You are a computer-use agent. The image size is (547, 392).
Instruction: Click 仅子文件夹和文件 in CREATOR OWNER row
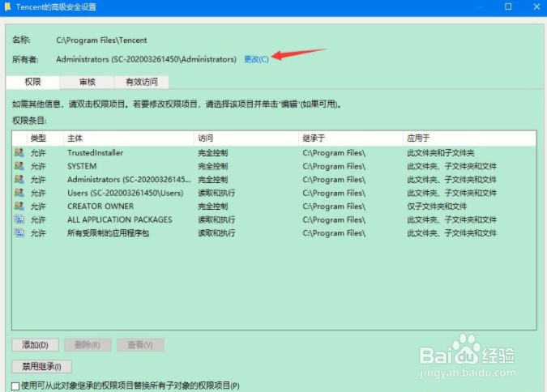click(x=437, y=206)
